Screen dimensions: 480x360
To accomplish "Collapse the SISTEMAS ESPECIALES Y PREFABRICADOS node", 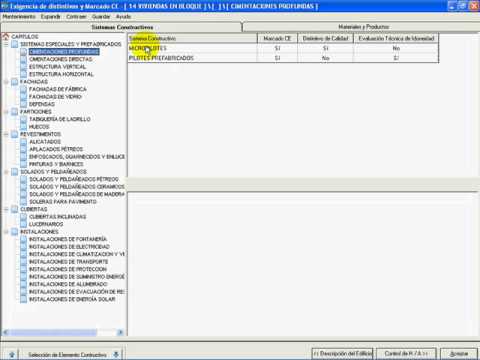I will [x=6, y=44].
